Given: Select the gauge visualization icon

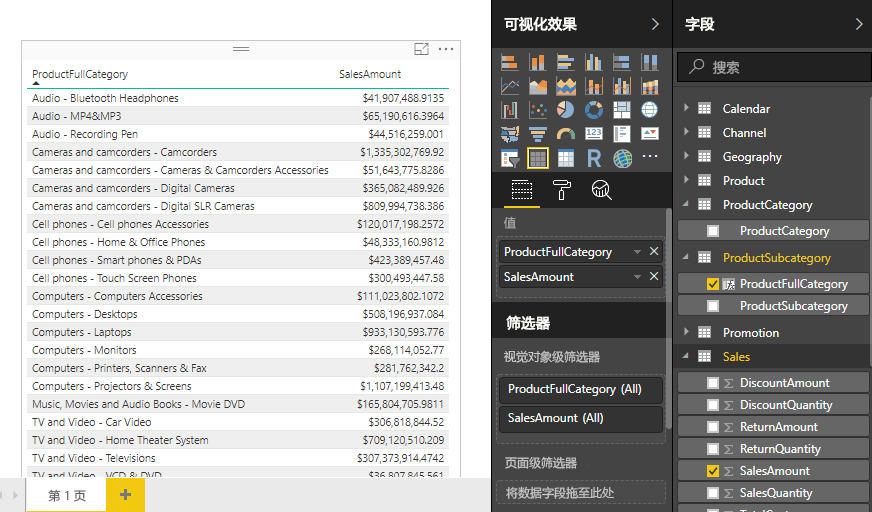Looking at the screenshot, I should coord(566,134).
